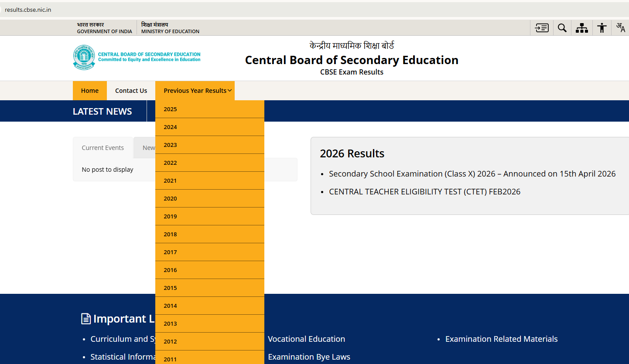The height and width of the screenshot is (364, 629).
Task: Click the CBSE circular logo
Action: pyautogui.click(x=83, y=58)
